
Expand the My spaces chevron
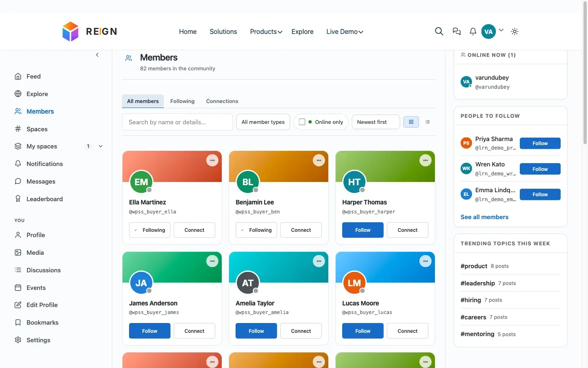tap(100, 146)
